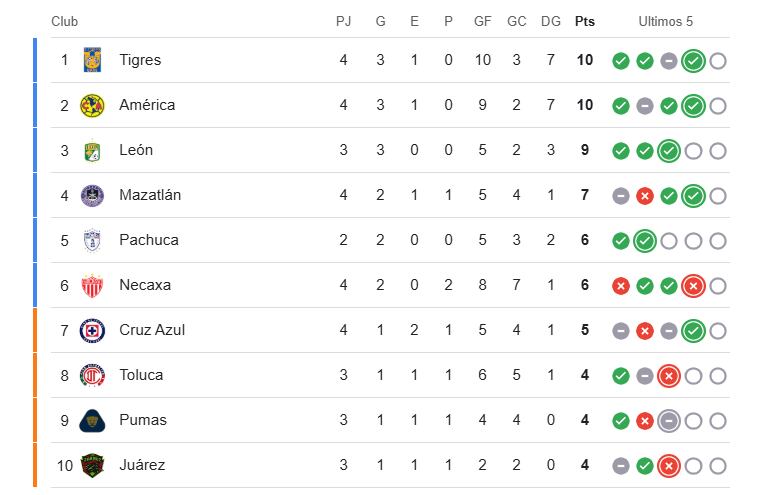This screenshot has width=767, height=495.
Task: Click the Ultimos 5 column header
Action: (666, 22)
